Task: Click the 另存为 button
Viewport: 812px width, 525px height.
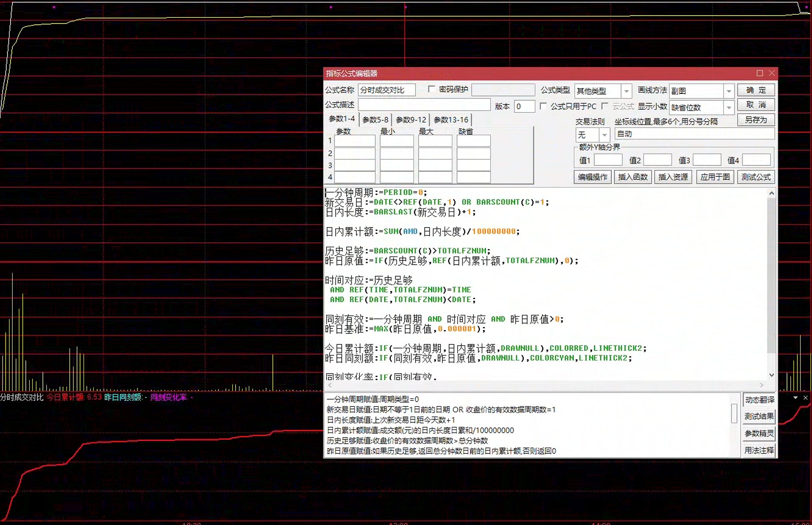Action: tap(756, 120)
